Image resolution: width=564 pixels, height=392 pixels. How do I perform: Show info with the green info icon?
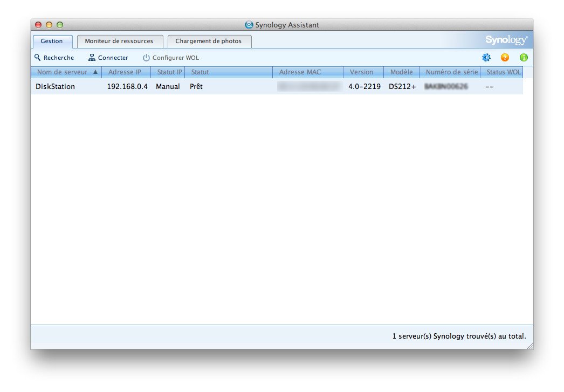[x=523, y=58]
